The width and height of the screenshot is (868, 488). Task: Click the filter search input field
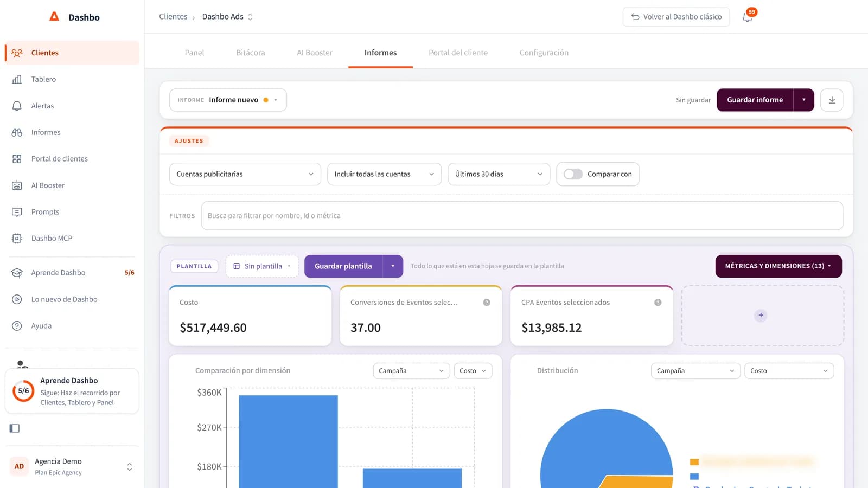522,216
